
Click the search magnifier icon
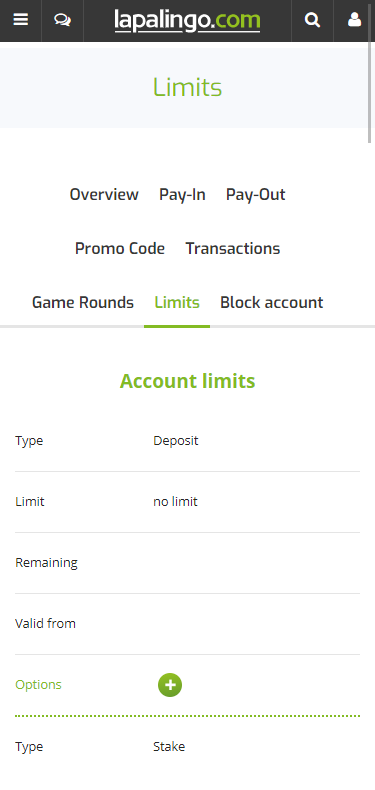click(312, 20)
